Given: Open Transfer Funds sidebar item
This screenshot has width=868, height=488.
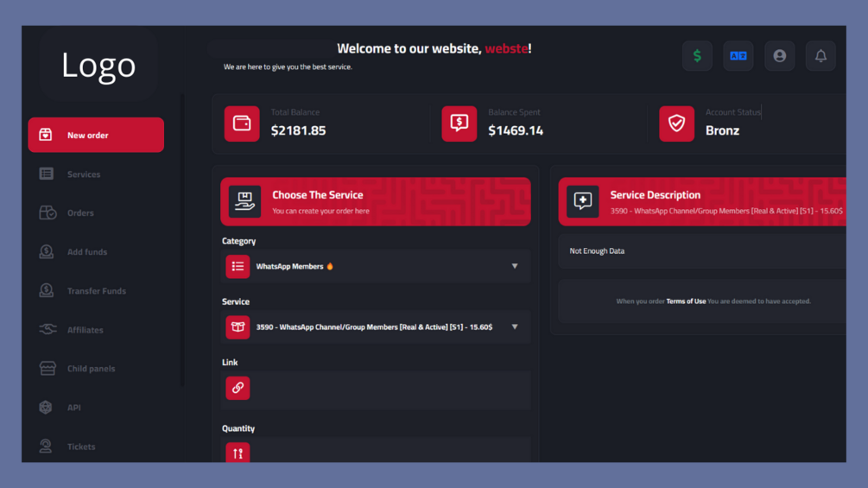Looking at the screenshot, I should coord(96,291).
